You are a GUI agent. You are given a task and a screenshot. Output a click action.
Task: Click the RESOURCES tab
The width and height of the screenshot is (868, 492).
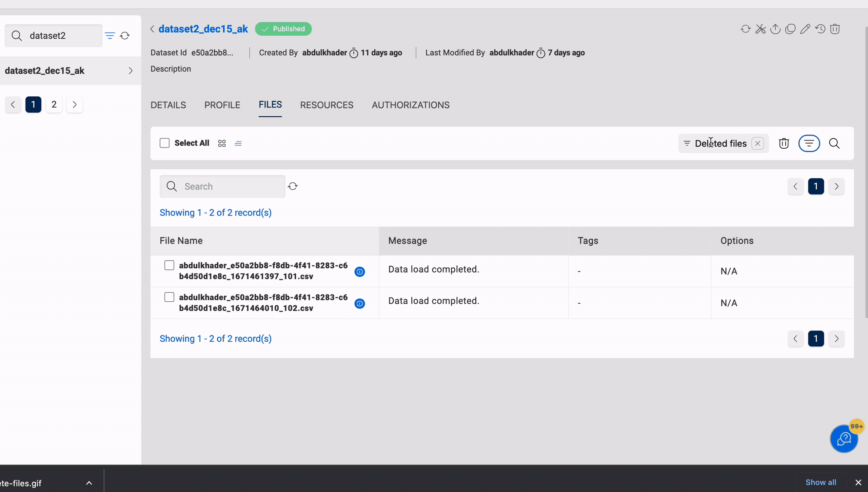[327, 105]
